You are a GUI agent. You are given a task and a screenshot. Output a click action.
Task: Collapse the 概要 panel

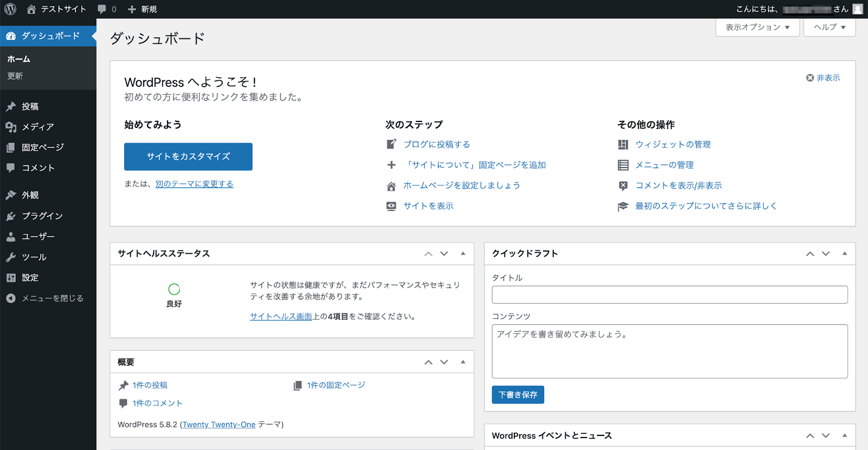coord(463,362)
